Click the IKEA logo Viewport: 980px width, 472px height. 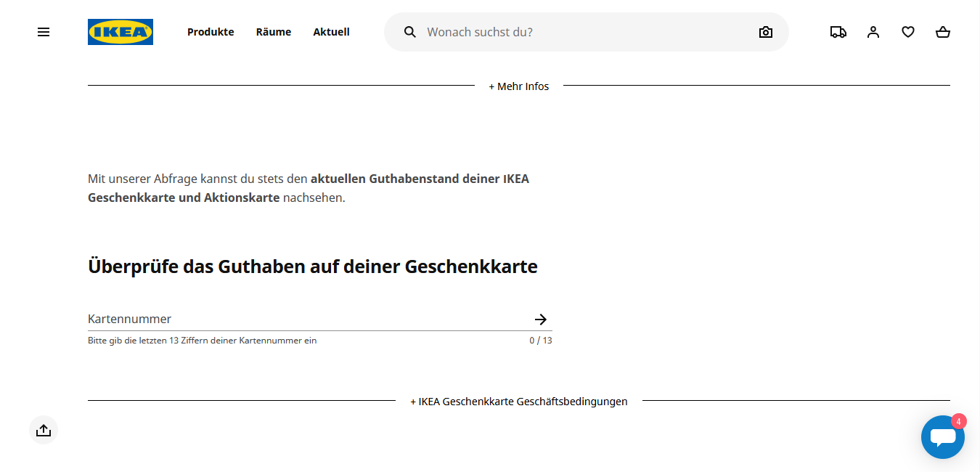(x=121, y=32)
